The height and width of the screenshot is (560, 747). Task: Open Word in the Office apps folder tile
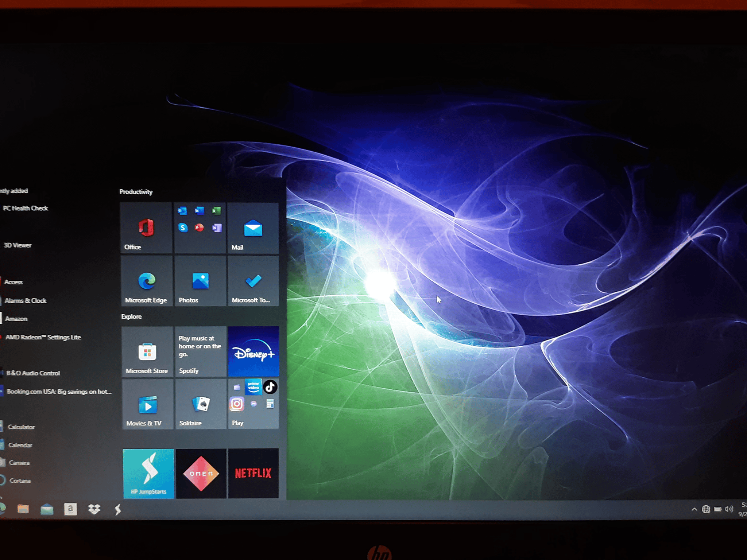pyautogui.click(x=200, y=211)
